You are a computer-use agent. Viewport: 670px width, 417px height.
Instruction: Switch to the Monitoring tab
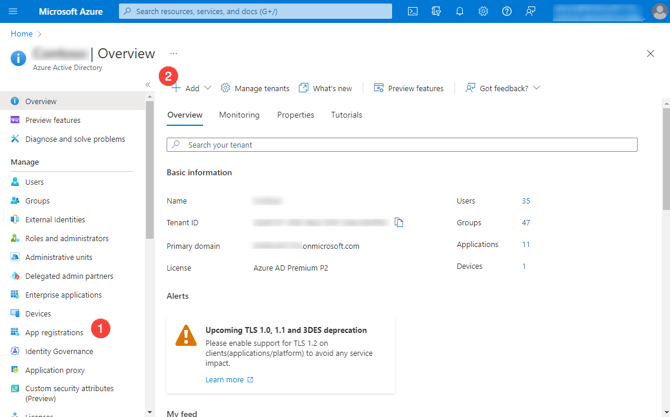click(x=239, y=115)
